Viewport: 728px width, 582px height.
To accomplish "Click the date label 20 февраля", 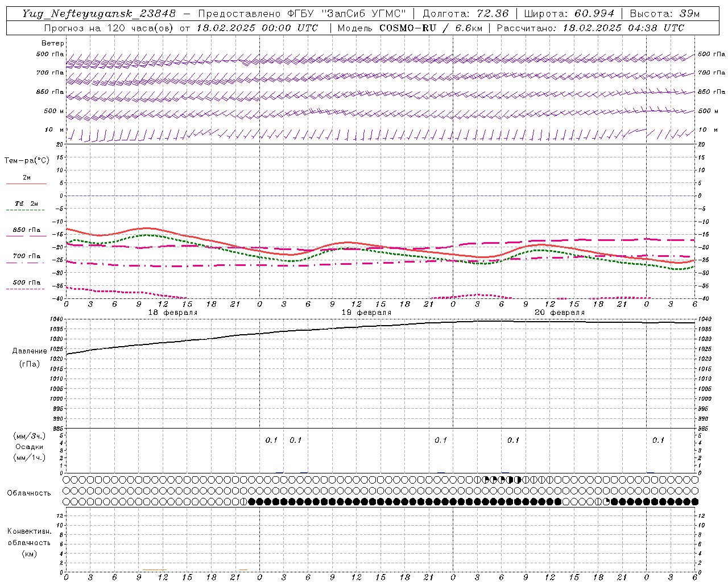I will coord(560,313).
